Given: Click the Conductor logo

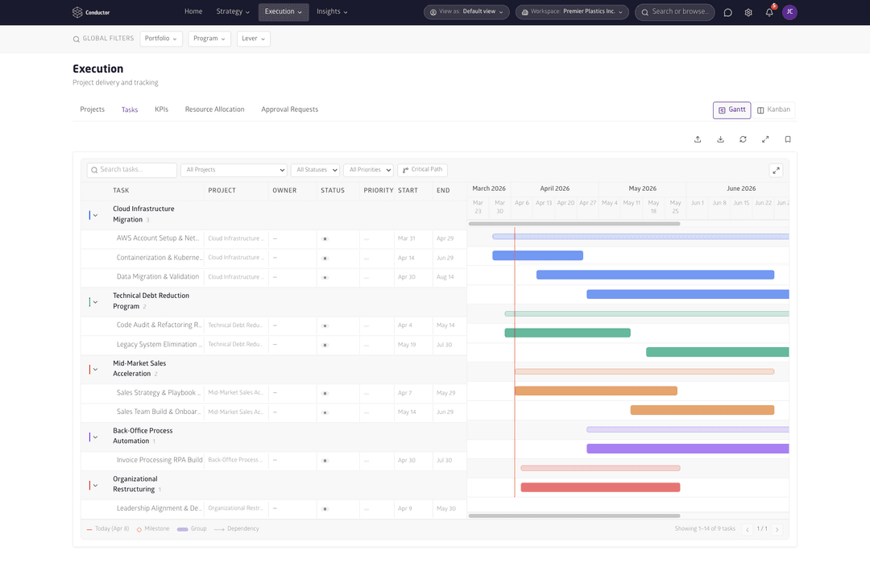Looking at the screenshot, I should tap(91, 12).
